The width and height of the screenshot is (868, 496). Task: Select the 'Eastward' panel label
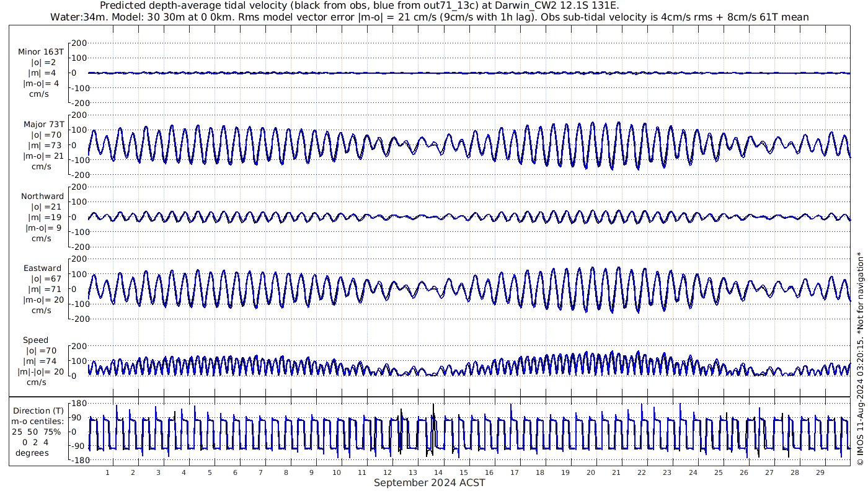pyautogui.click(x=42, y=268)
